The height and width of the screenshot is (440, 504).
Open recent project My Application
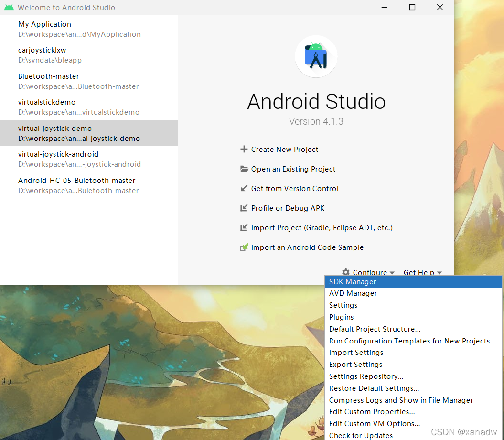coord(89,29)
